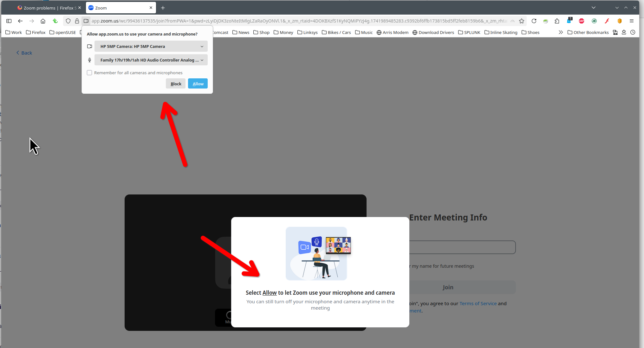Select the Zoom tab

(x=121, y=8)
